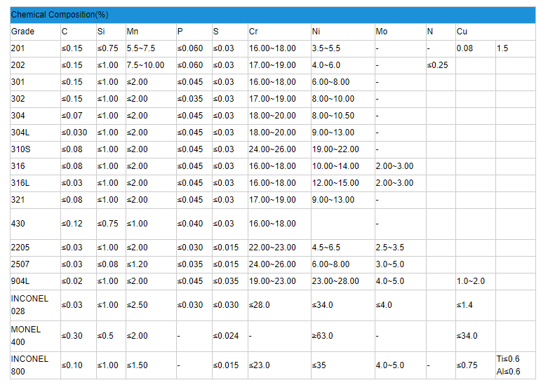Click the Ni value 10.00~14.00
Screen dimensions: 548x392
(x=335, y=166)
